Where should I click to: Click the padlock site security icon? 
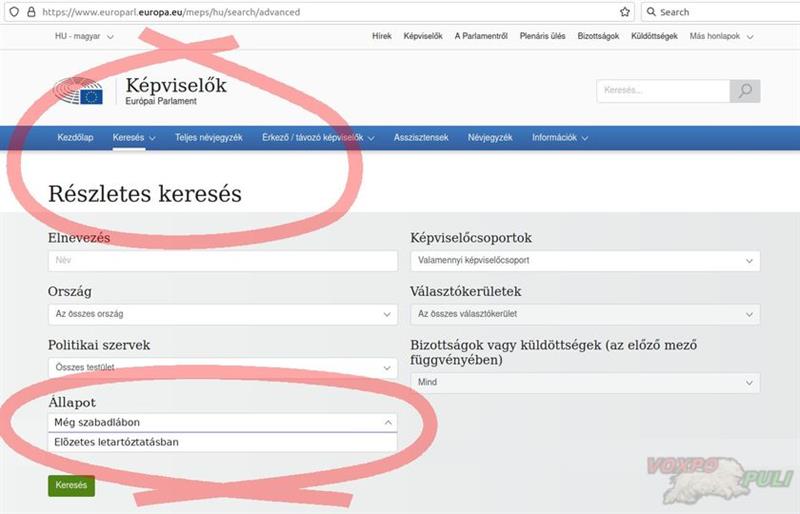(31, 12)
